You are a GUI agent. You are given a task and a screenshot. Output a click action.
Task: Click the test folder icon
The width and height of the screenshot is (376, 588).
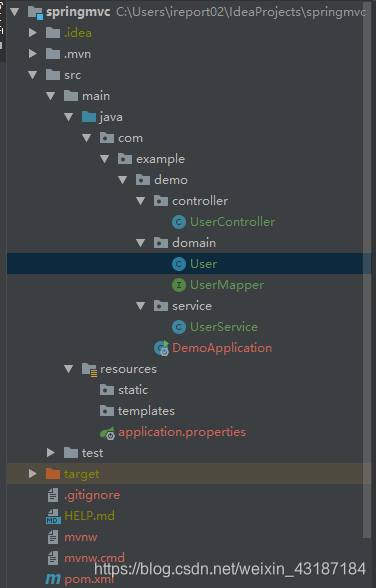click(x=71, y=453)
